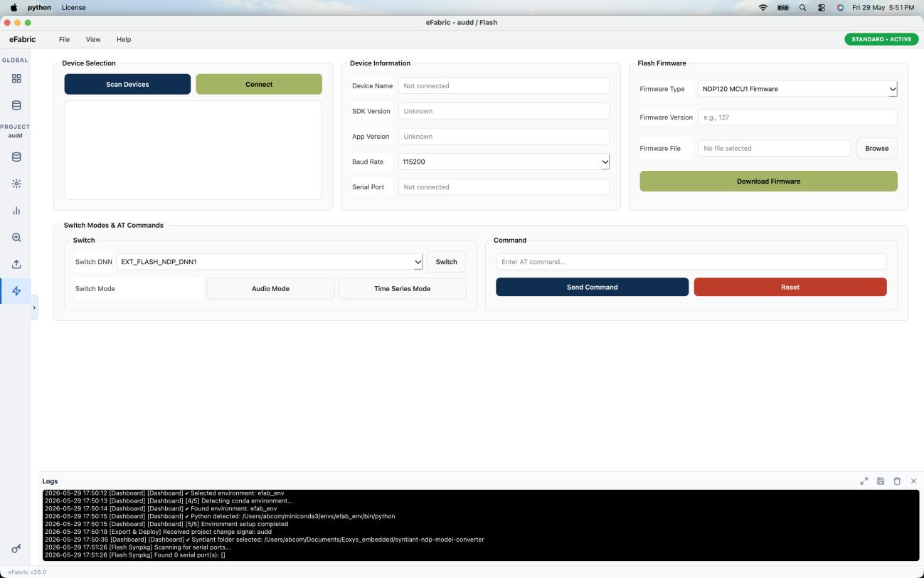This screenshot has height=578, width=924.
Task: Click the eFabric v26.0 version text
Action: coord(27,572)
